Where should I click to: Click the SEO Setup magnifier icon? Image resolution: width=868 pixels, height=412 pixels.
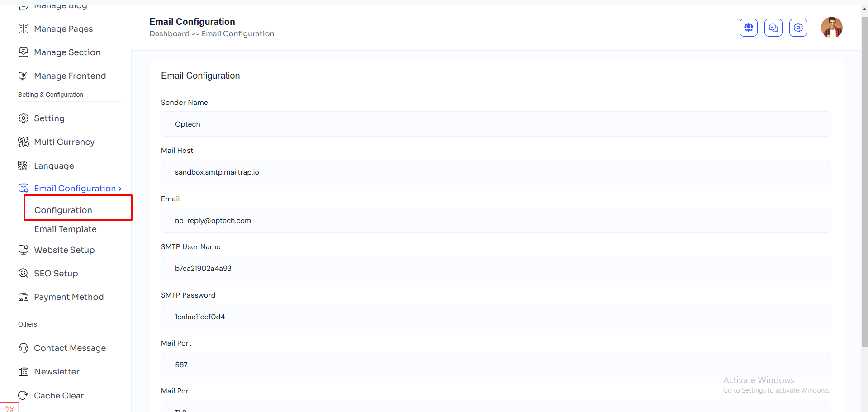pyautogui.click(x=24, y=273)
